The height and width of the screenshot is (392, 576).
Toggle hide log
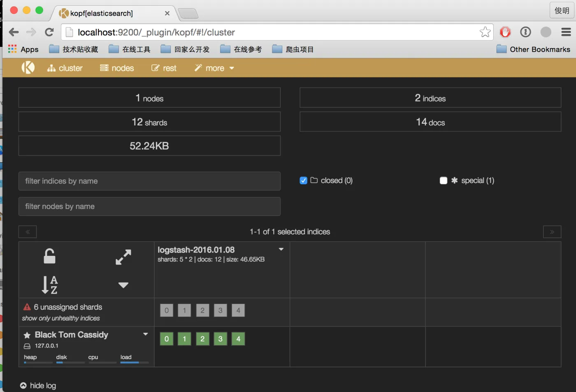click(x=38, y=385)
